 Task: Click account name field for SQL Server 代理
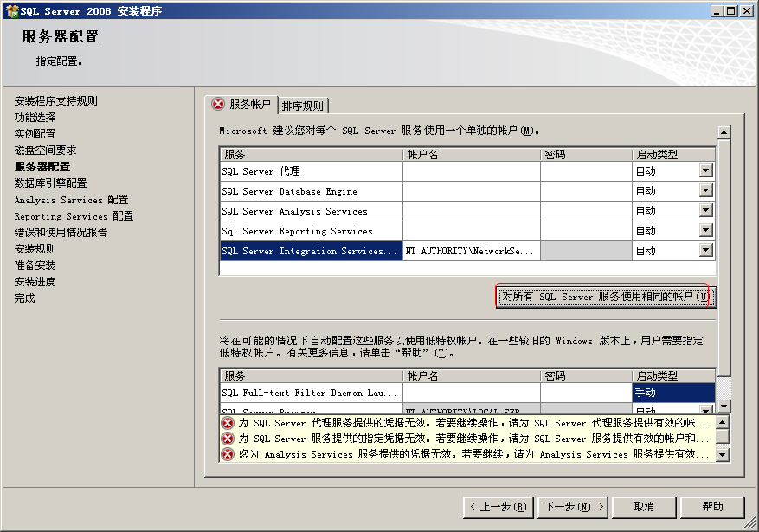472,171
